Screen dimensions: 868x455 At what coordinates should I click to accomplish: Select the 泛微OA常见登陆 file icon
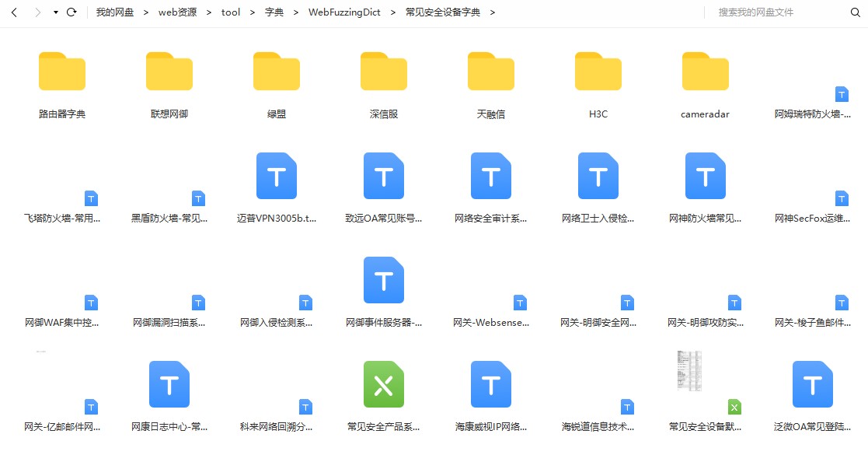(x=813, y=384)
